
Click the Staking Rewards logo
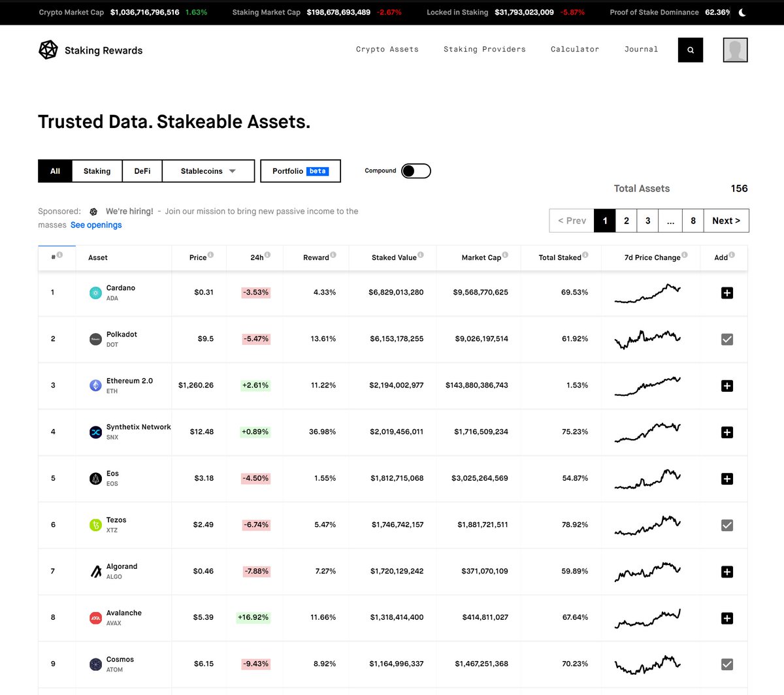coord(91,50)
